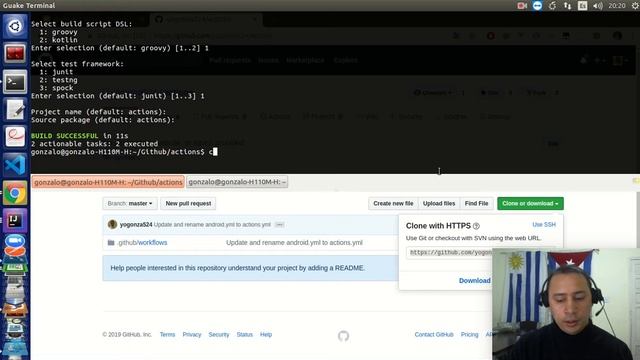Click the Find File button
This screenshot has height=360, width=640.
tap(476, 203)
